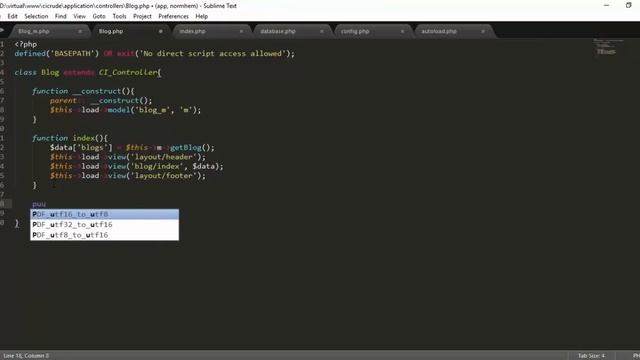Click the parent::__construct() line
640x360 pixels.
click(x=101, y=100)
